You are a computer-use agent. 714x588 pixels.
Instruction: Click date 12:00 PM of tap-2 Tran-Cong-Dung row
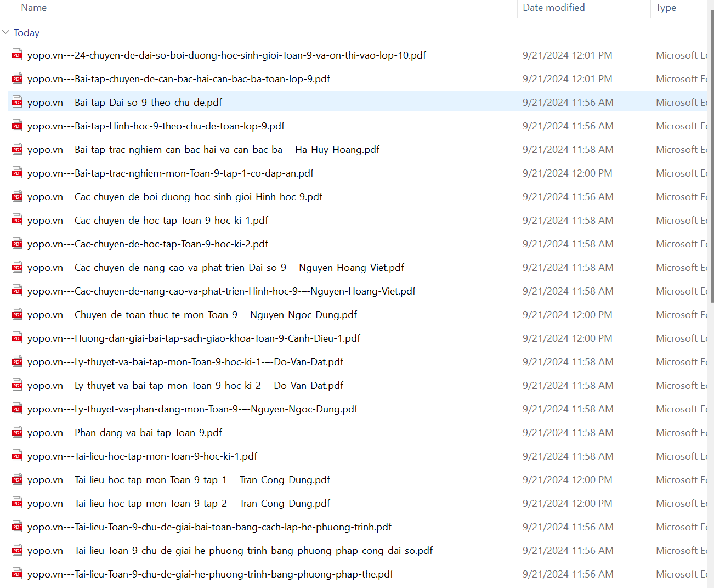tap(568, 504)
